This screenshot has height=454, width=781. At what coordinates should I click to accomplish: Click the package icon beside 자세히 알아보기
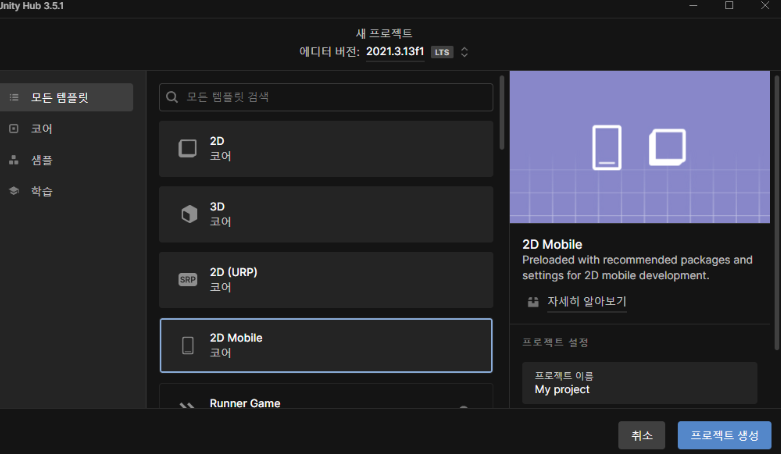[x=533, y=302]
